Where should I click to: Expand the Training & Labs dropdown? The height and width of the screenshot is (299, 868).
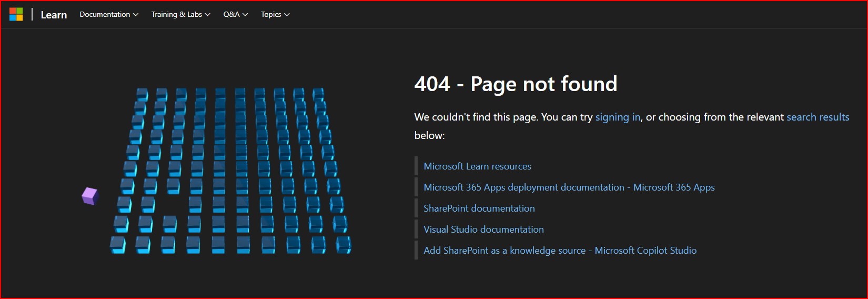click(x=180, y=14)
